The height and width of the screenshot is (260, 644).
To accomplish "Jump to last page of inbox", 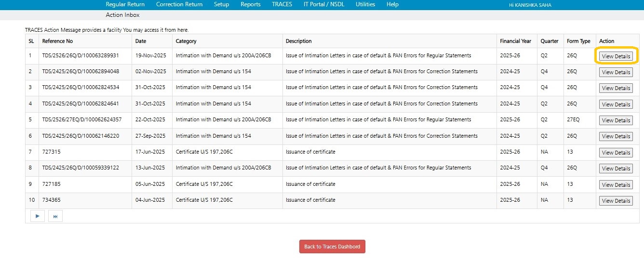I will [55, 217].
